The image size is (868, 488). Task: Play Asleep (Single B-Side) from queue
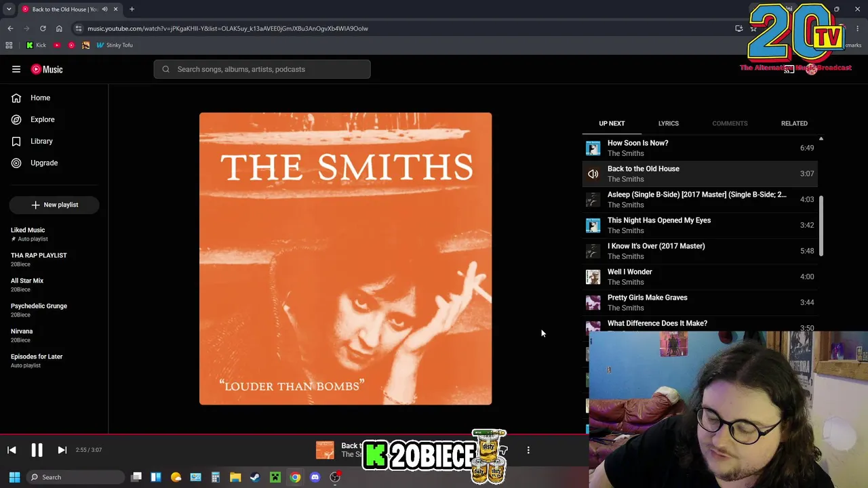tap(700, 199)
